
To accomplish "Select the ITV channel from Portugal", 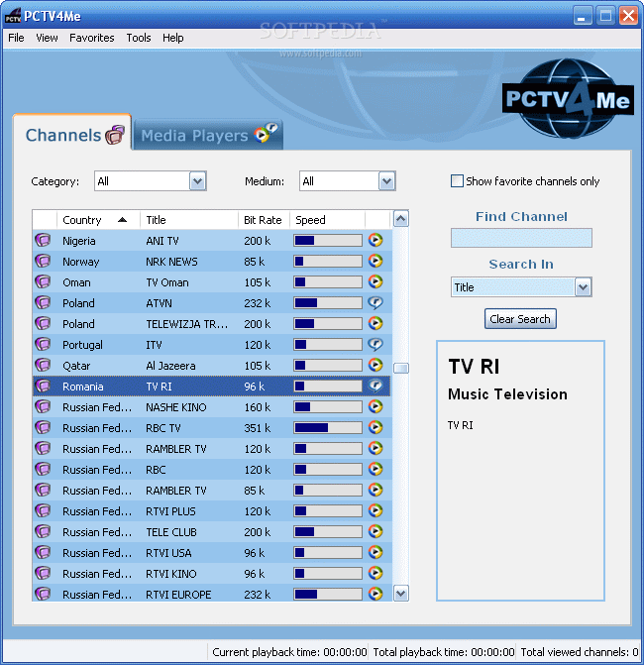I will [x=212, y=344].
